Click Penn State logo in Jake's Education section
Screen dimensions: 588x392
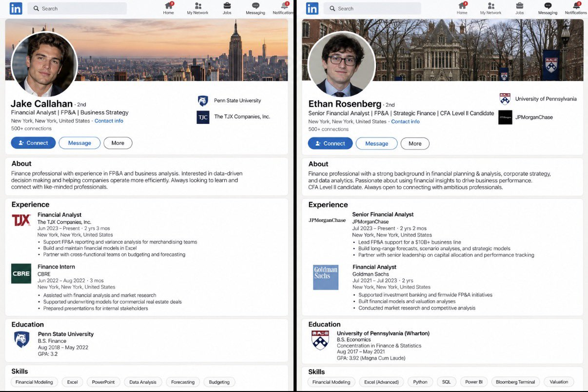coord(21,339)
